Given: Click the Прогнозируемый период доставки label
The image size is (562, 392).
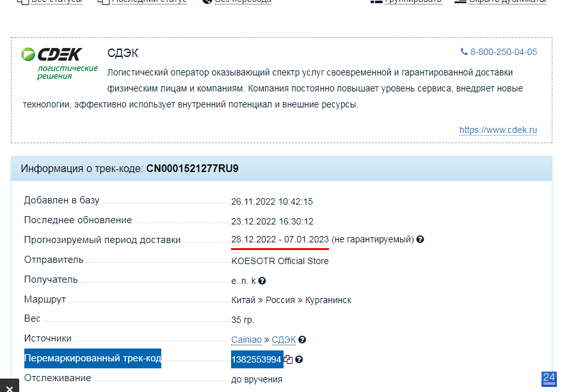Looking at the screenshot, I should click(102, 240).
